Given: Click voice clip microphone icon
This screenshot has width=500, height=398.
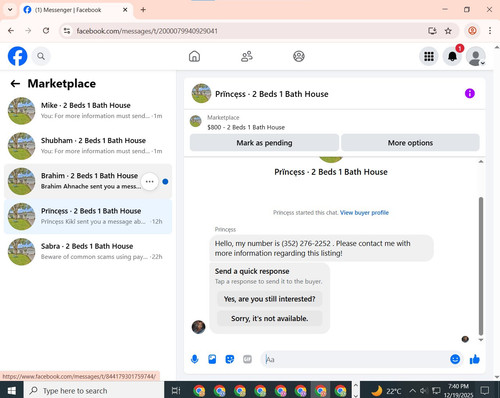Looking at the screenshot, I should (x=195, y=359).
